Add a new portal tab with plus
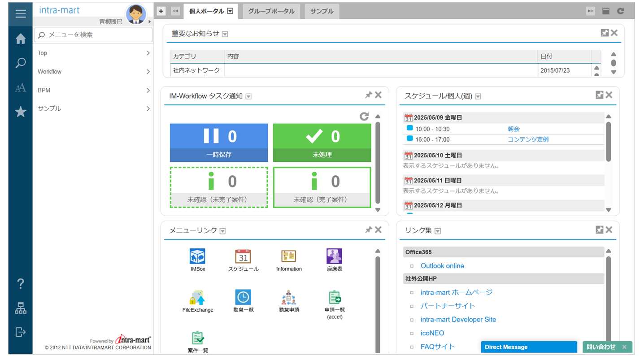The width and height of the screenshot is (644, 356). pos(161,12)
